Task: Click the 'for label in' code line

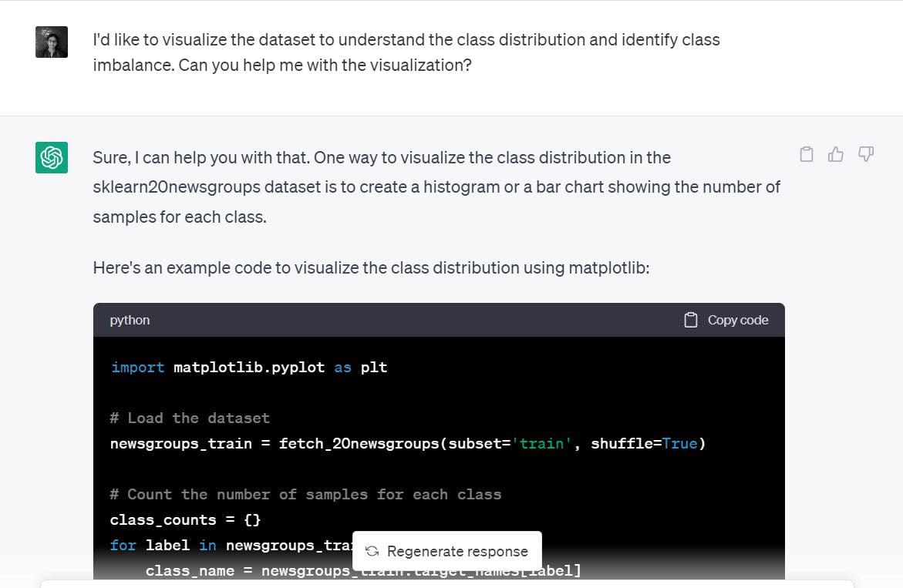Action: (231, 546)
